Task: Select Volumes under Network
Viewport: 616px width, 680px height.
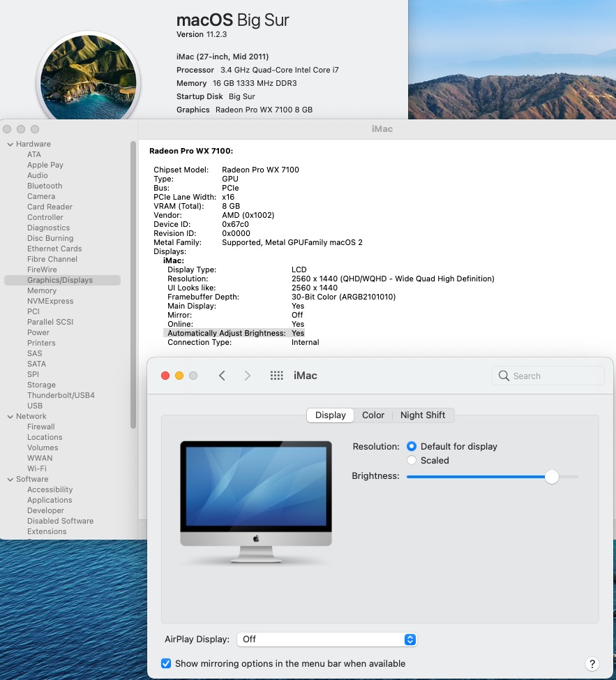Action: 43,448
